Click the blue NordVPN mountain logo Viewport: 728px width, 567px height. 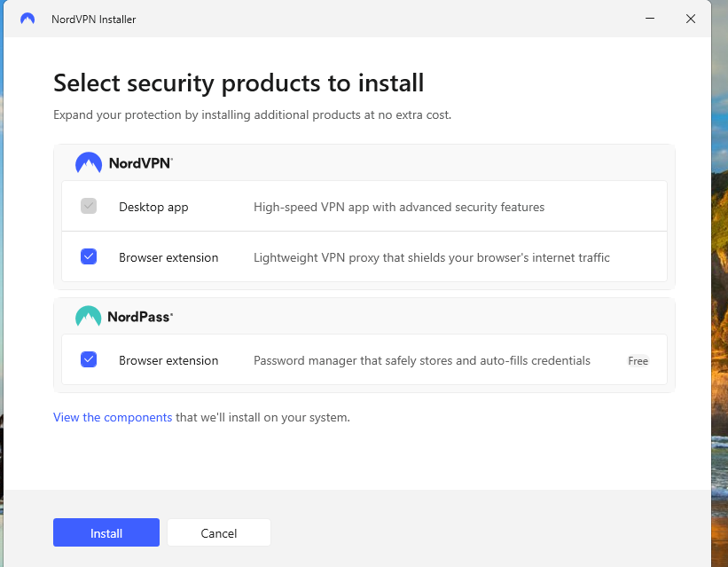click(x=88, y=162)
